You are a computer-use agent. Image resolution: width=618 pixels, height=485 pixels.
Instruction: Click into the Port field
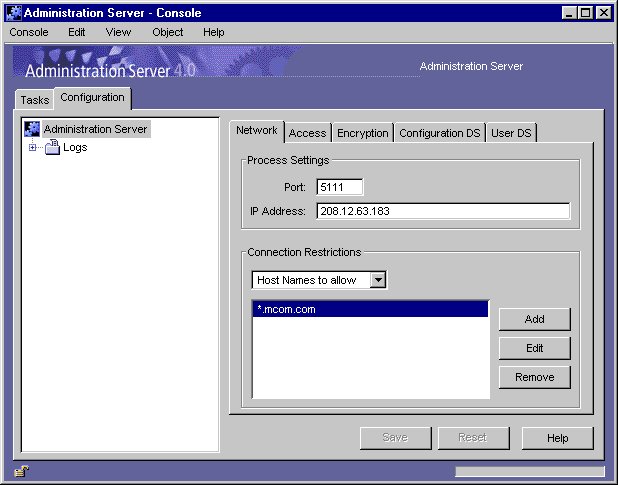[339, 187]
